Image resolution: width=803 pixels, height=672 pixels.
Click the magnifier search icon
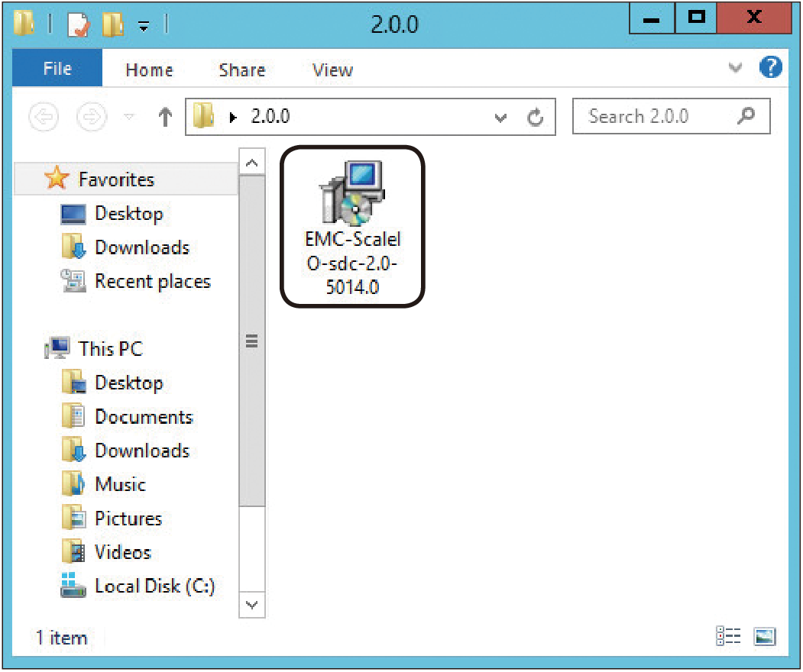(x=746, y=115)
